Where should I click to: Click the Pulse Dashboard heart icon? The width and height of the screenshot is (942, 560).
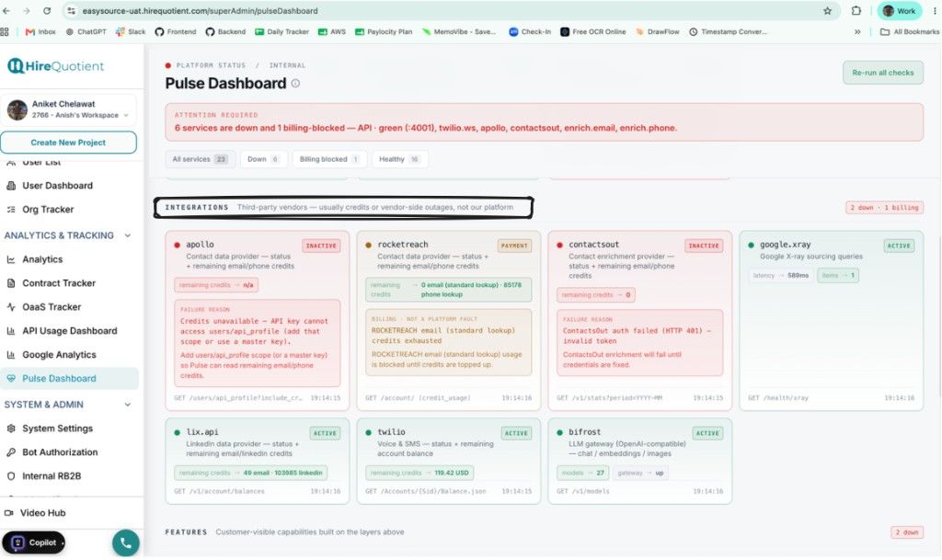pos(11,379)
